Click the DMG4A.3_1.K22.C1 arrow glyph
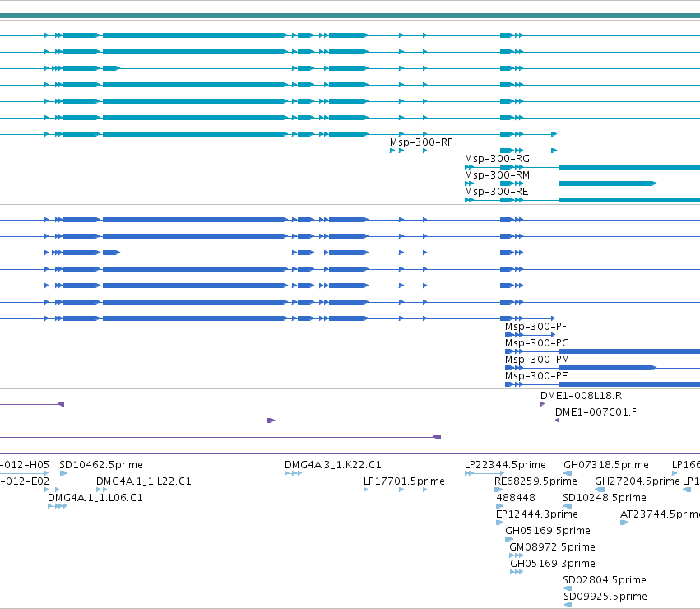Viewport: 700px width, 609px height. tap(294, 473)
